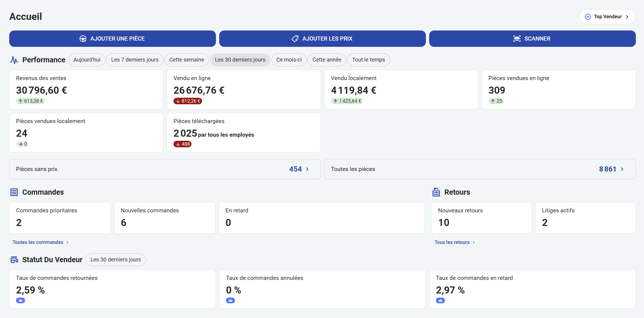The height and width of the screenshot is (318, 644).
Task: Click the 2,97 % late orders rate
Action: click(x=450, y=290)
